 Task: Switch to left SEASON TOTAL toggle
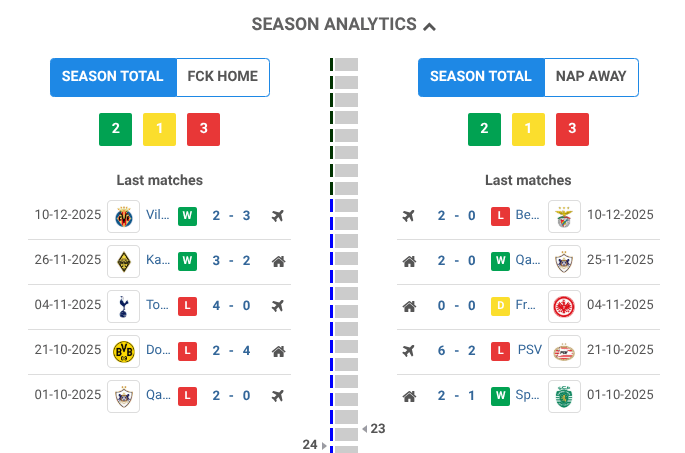pyautogui.click(x=112, y=77)
